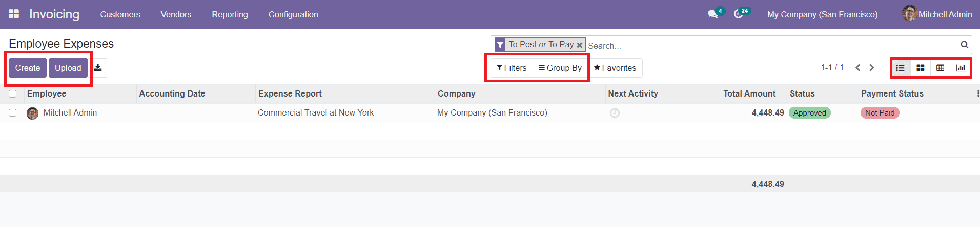Click the 4,448.49 amount in the row
The width and height of the screenshot is (980, 227).
[x=768, y=112]
